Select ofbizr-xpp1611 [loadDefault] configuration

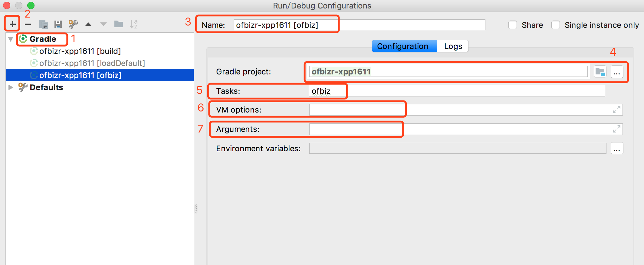point(100,63)
